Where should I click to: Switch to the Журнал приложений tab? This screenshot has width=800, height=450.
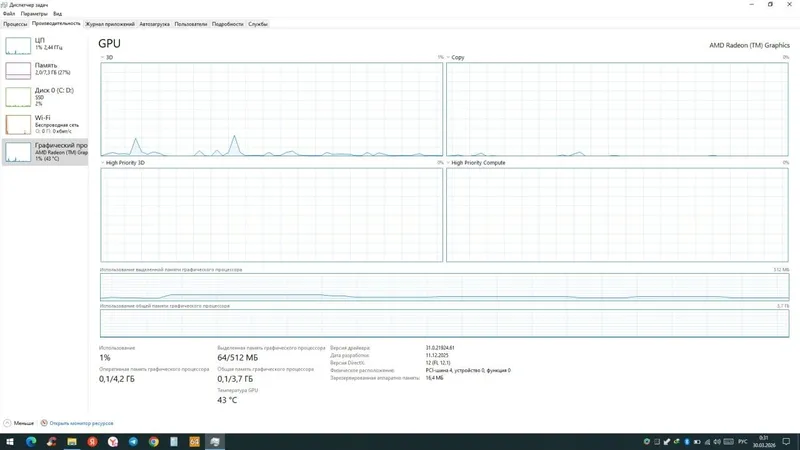tap(110, 24)
